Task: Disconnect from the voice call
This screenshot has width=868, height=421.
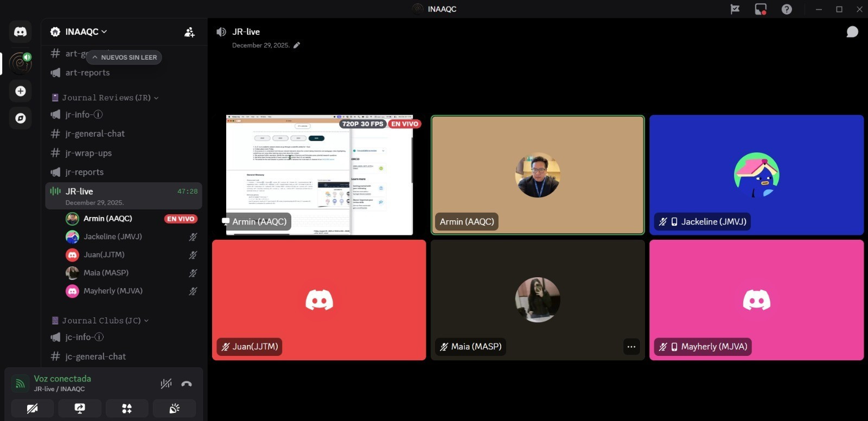Action: [x=187, y=384]
